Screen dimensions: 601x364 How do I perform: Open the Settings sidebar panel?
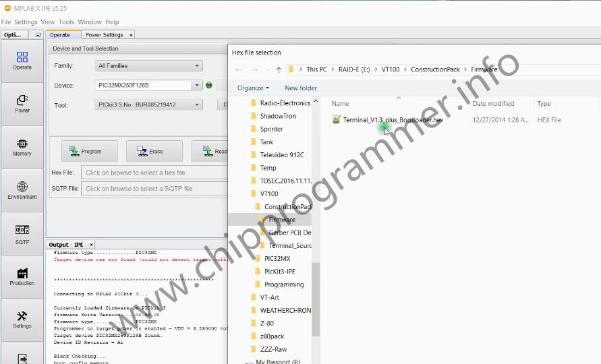click(22, 320)
